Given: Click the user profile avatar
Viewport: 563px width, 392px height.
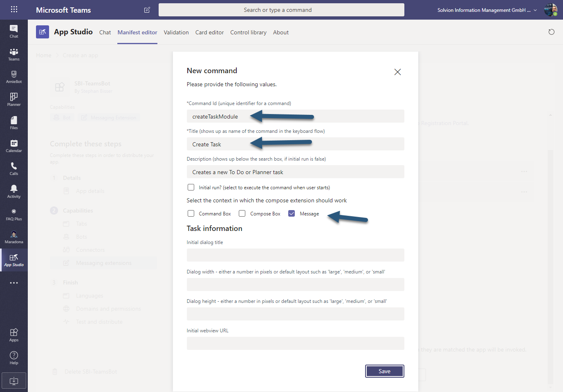Looking at the screenshot, I should coord(551,10).
